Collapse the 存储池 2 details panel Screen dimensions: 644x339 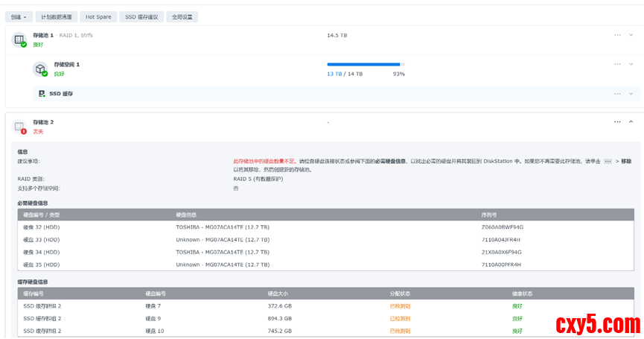click(x=631, y=121)
